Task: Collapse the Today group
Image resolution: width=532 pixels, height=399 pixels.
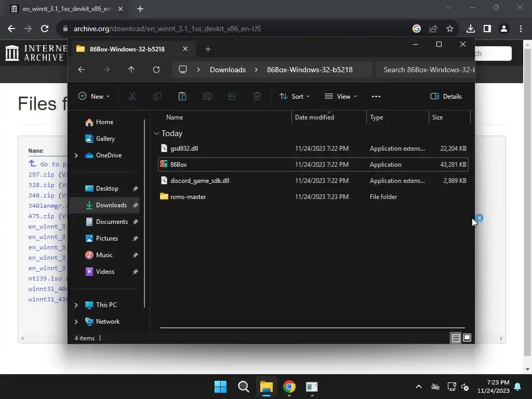Action: tap(156, 134)
